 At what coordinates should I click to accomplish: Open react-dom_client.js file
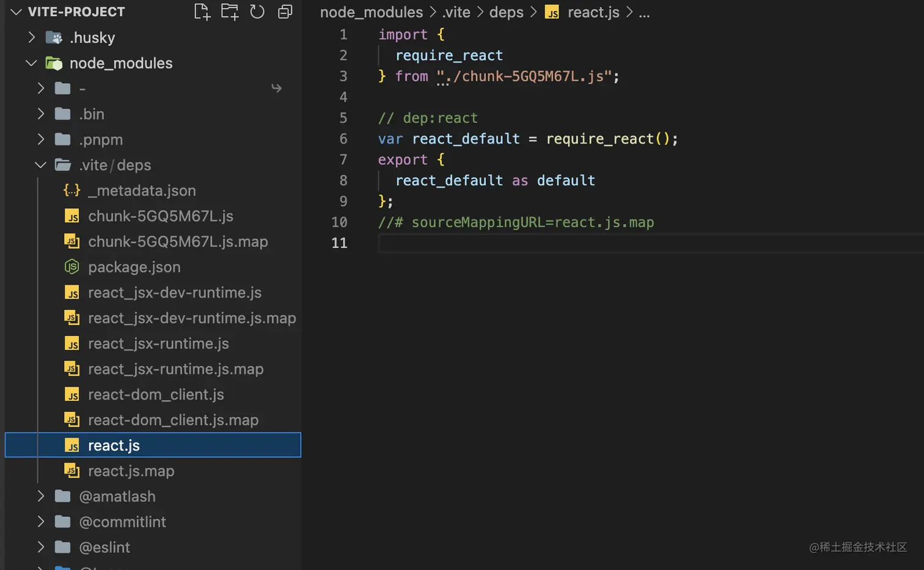point(156,395)
